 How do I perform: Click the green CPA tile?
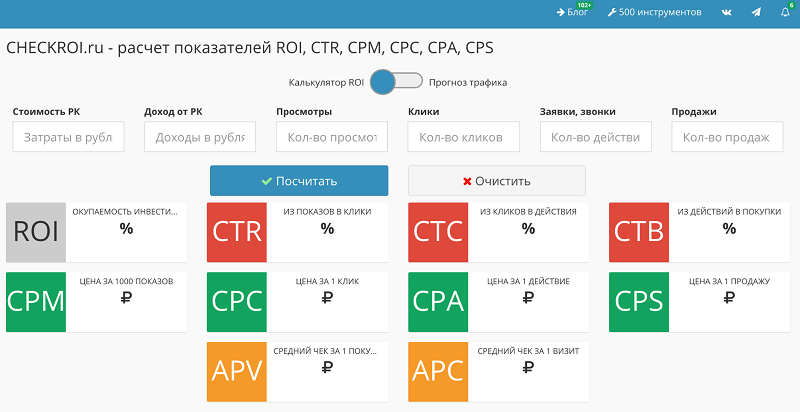438,302
